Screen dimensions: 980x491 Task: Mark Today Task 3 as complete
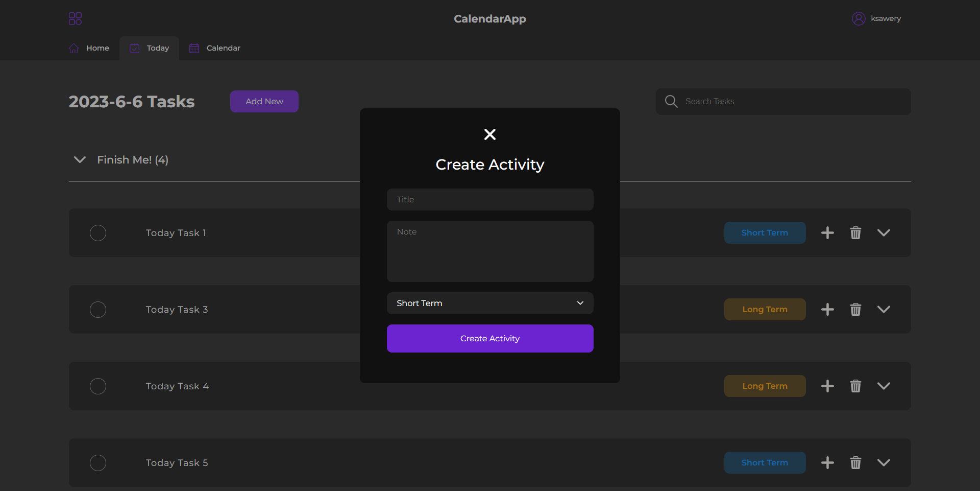pyautogui.click(x=98, y=310)
